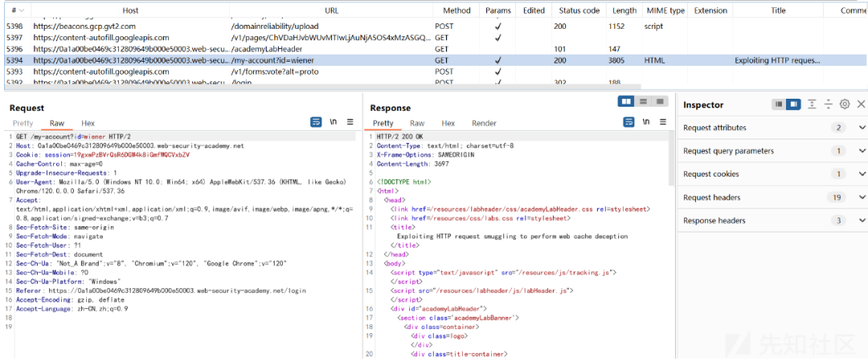Collapse all Inspector sections icon
This screenshot has height=362, width=868.
coord(828,104)
